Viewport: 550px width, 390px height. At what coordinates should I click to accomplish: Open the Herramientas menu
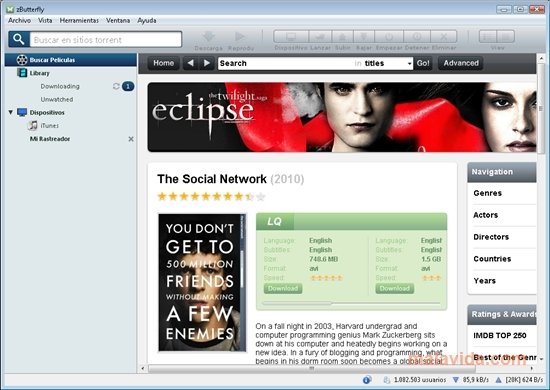point(79,21)
